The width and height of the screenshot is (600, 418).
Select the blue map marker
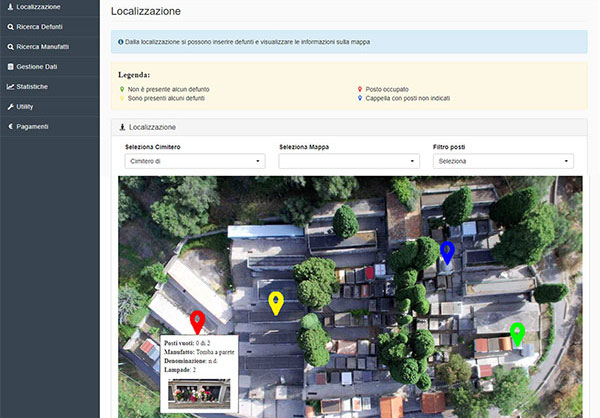click(447, 253)
